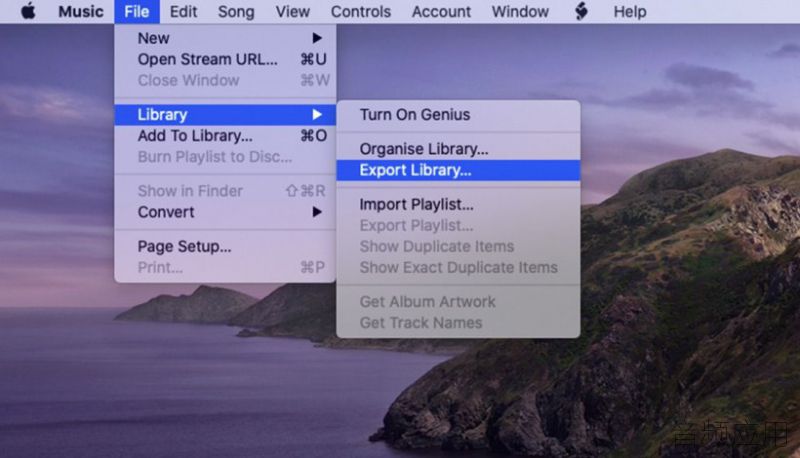Viewport: 800px width, 458px height.
Task: Select Turn On Genius
Action: pos(458,115)
